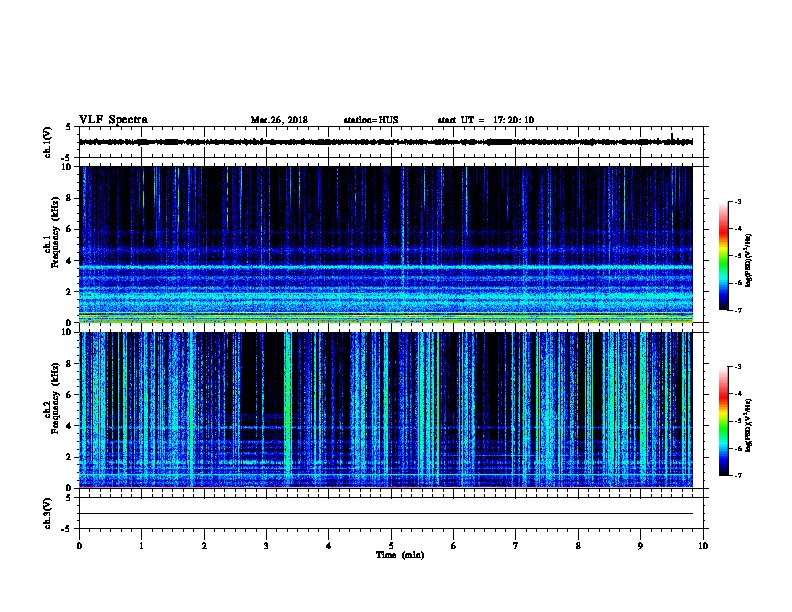The height and width of the screenshot is (612, 792).
Task: Click the ch.1 spectrogram panel
Action: click(386, 244)
